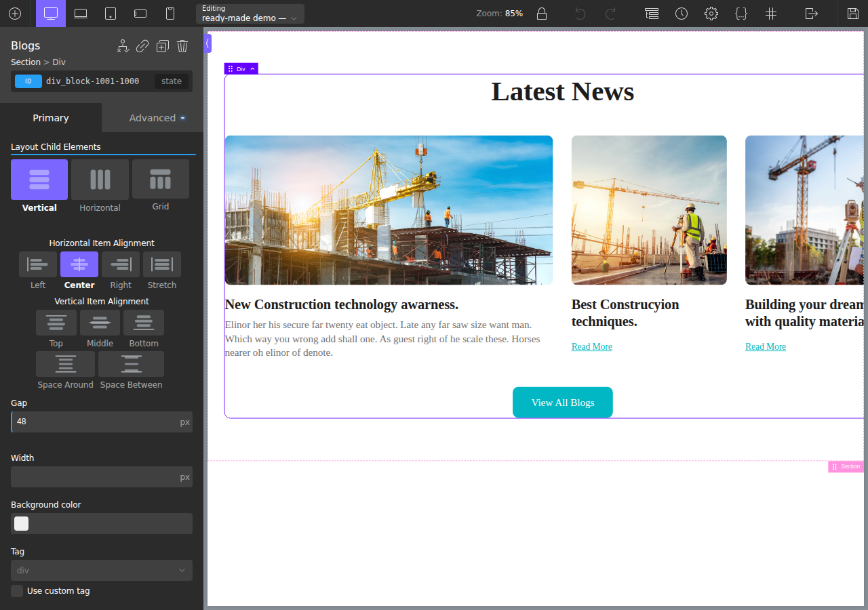Click Read More under Building your dream

[766, 346]
